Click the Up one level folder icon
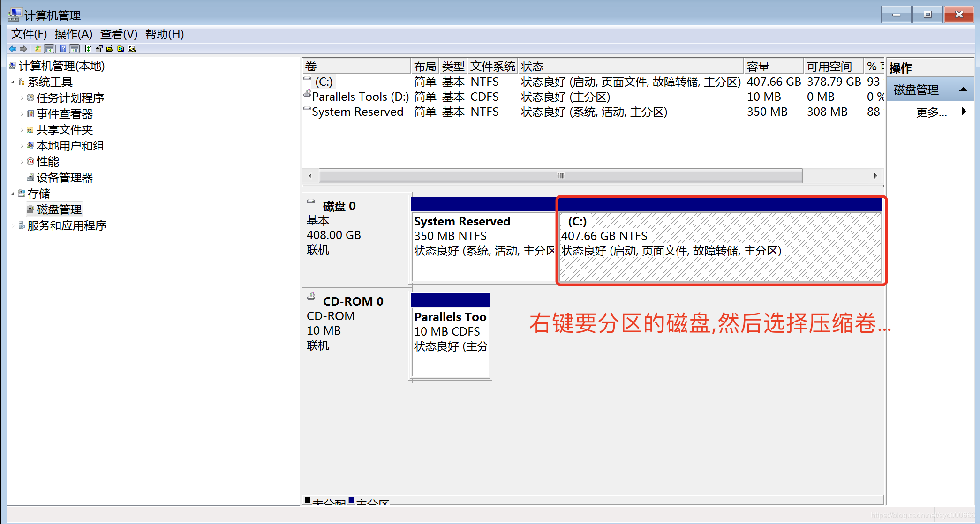 click(x=38, y=49)
